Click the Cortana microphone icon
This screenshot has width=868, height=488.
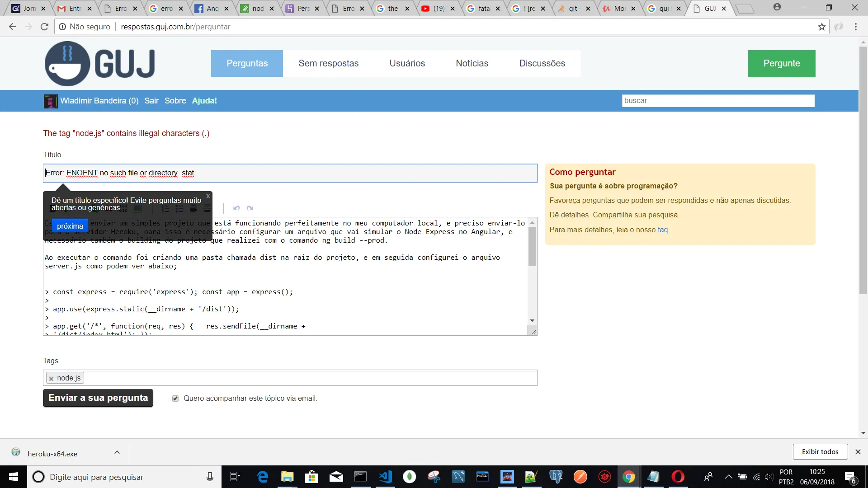pyautogui.click(x=210, y=477)
